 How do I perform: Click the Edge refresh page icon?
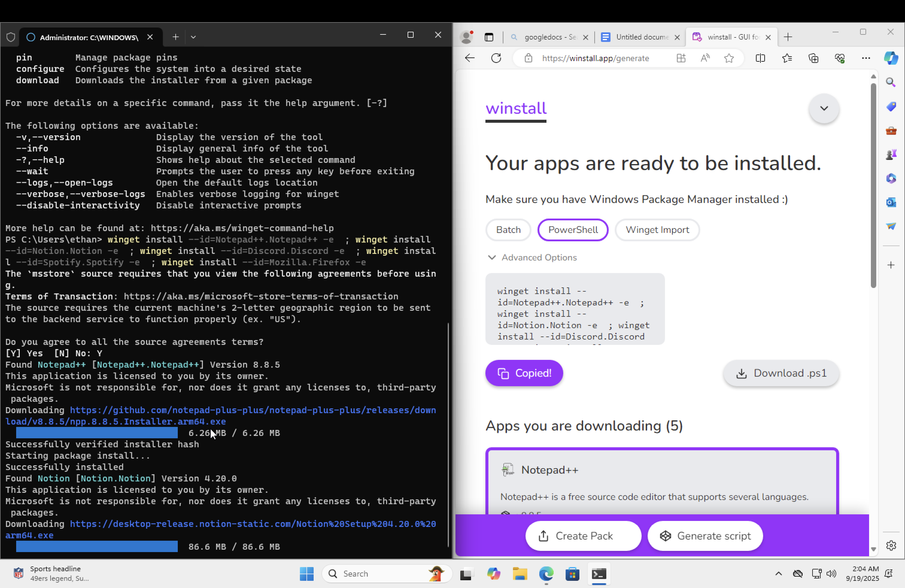[496, 58]
